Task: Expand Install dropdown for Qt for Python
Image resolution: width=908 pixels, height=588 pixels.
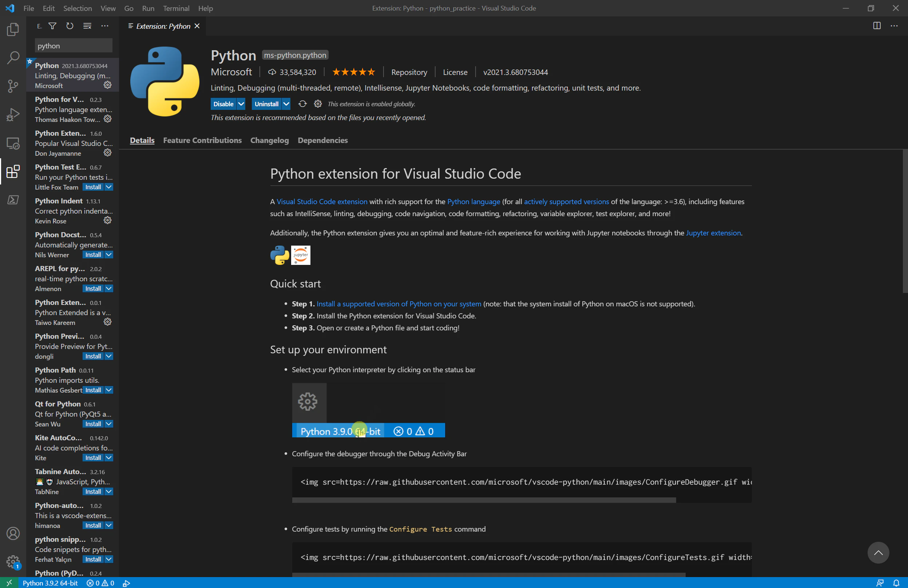Action: coord(109,424)
